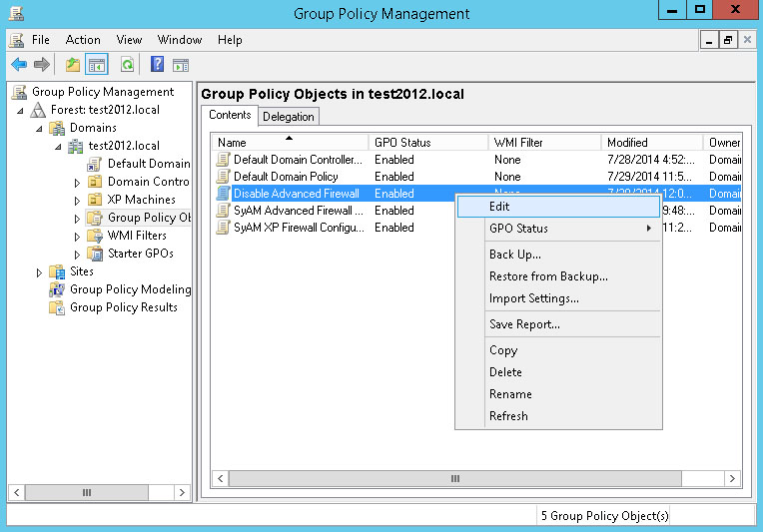763x532 pixels.
Task: Expand the Sites tree node
Action: tap(40, 272)
